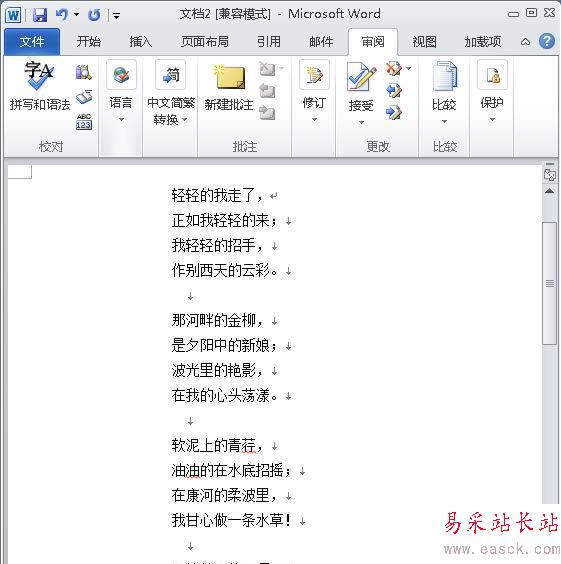
Task: Open the 修订 tracking dropdown
Action: pos(314,92)
